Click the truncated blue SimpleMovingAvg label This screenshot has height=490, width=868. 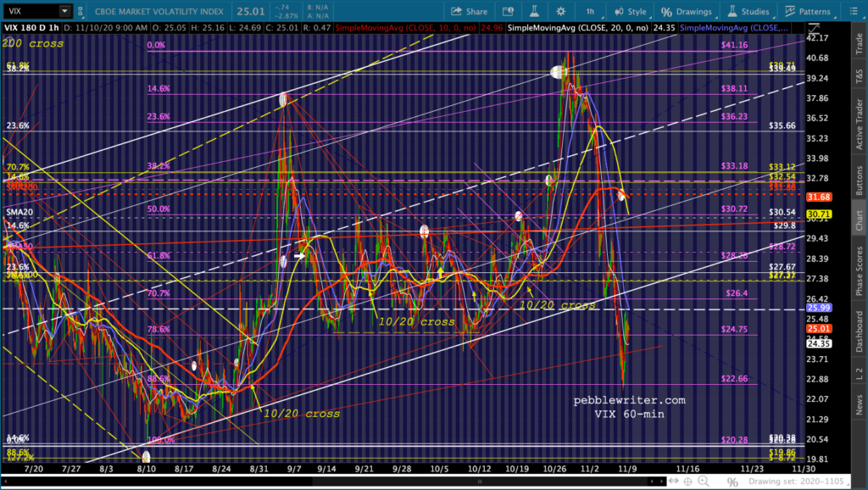(734, 28)
